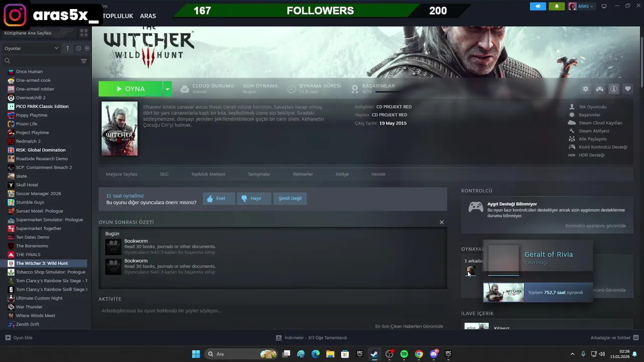Open the Oyunlar collection dropdown
The image size is (644, 362).
point(31,48)
